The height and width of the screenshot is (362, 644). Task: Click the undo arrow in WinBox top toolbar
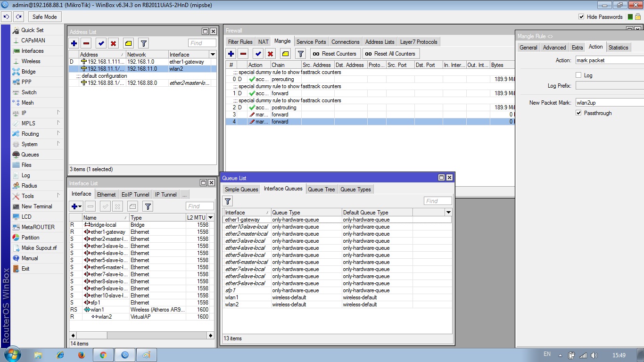pyautogui.click(x=6, y=17)
